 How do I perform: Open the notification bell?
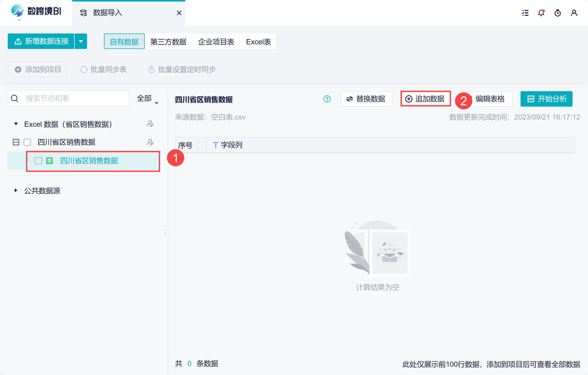541,13
